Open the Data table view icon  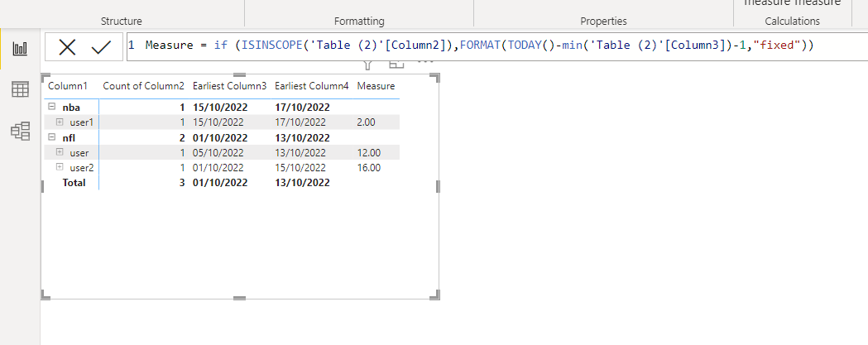click(x=20, y=89)
